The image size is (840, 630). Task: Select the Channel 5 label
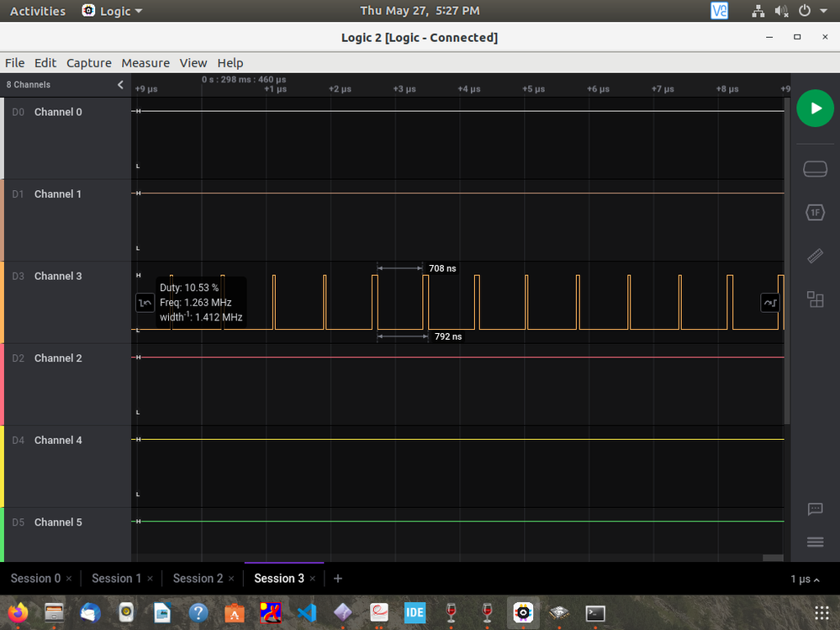pyautogui.click(x=58, y=521)
